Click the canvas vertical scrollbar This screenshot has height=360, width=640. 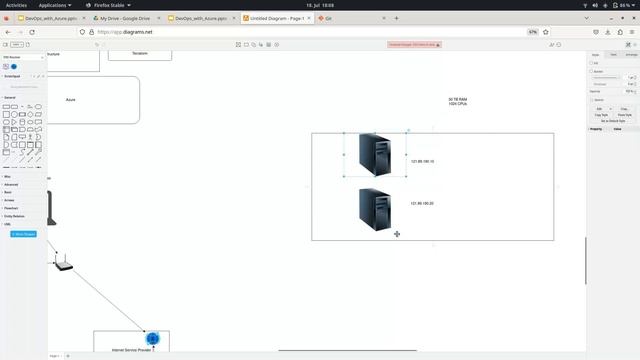(x=586, y=260)
